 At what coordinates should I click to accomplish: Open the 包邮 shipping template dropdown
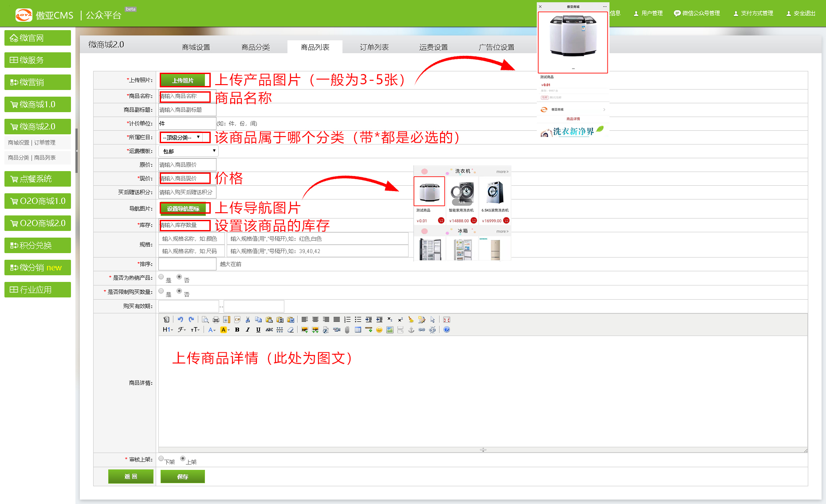(189, 151)
